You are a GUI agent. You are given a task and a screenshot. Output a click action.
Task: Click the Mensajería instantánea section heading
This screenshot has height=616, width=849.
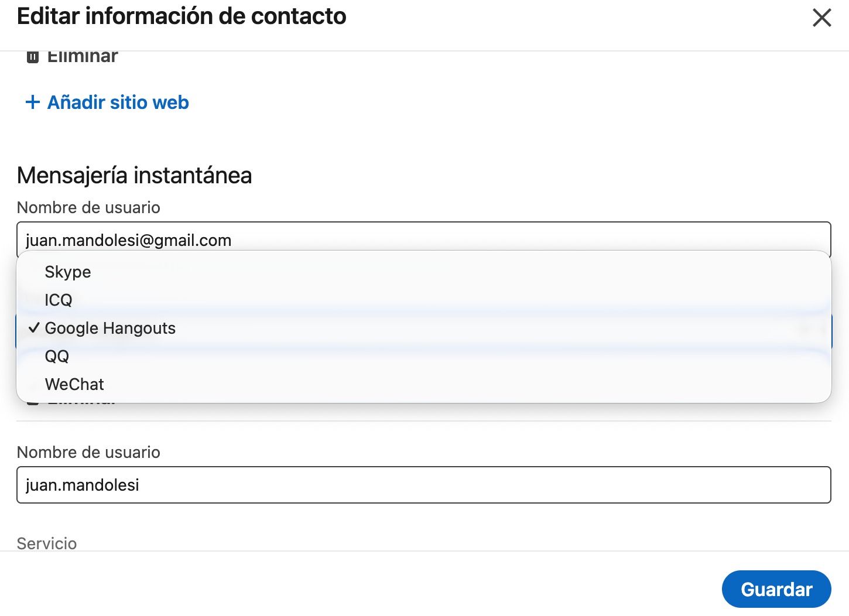134,175
